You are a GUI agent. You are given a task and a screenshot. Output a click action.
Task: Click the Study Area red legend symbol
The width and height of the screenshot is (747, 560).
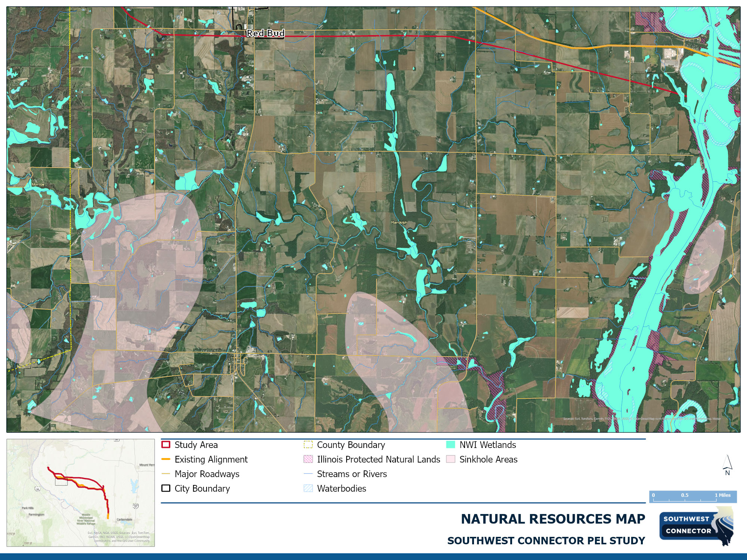point(166,445)
